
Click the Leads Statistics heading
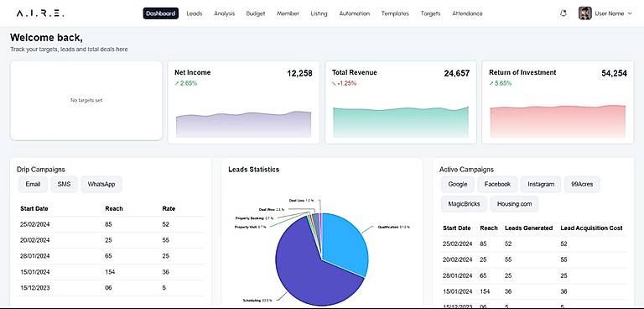point(254,170)
